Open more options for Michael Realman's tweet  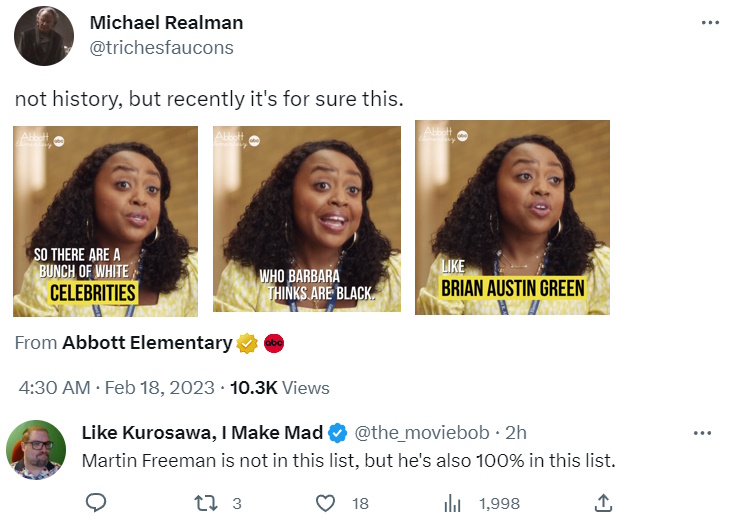[x=710, y=23]
